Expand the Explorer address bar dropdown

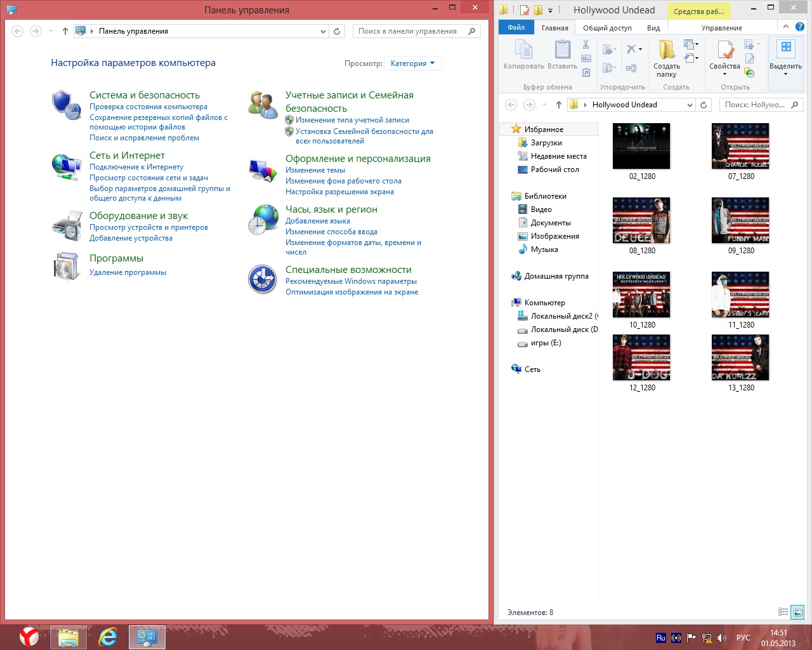690,105
